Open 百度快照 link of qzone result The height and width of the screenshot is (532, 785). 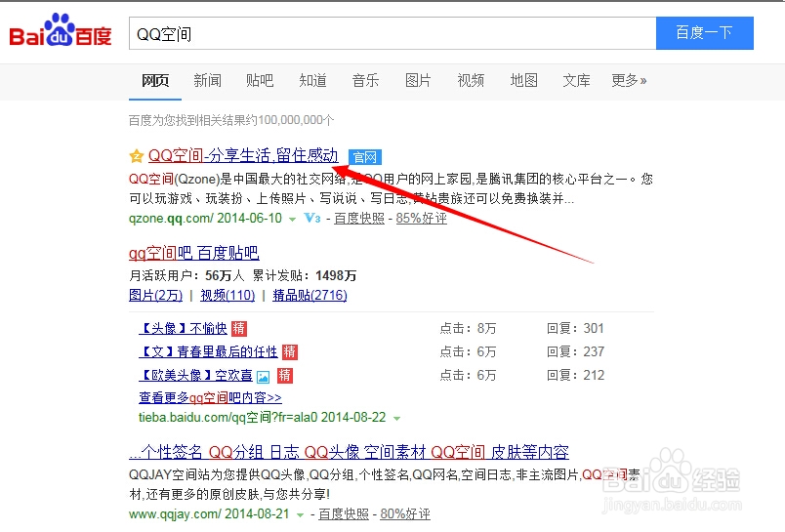tap(359, 219)
